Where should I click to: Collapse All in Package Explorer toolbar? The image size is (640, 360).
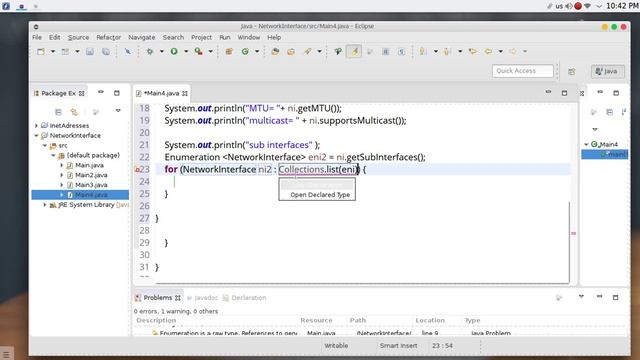coord(58,112)
